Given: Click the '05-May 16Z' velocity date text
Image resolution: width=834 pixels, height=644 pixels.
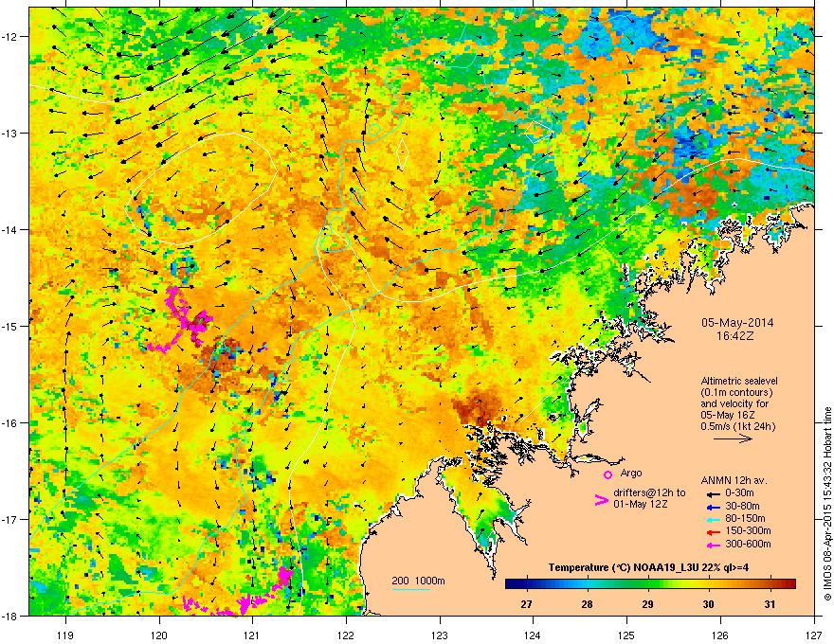Looking at the screenshot, I should [x=727, y=415].
